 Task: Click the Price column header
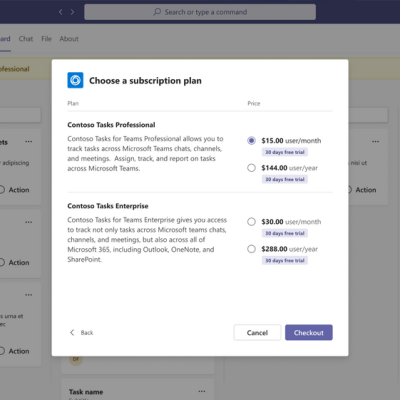(x=254, y=103)
